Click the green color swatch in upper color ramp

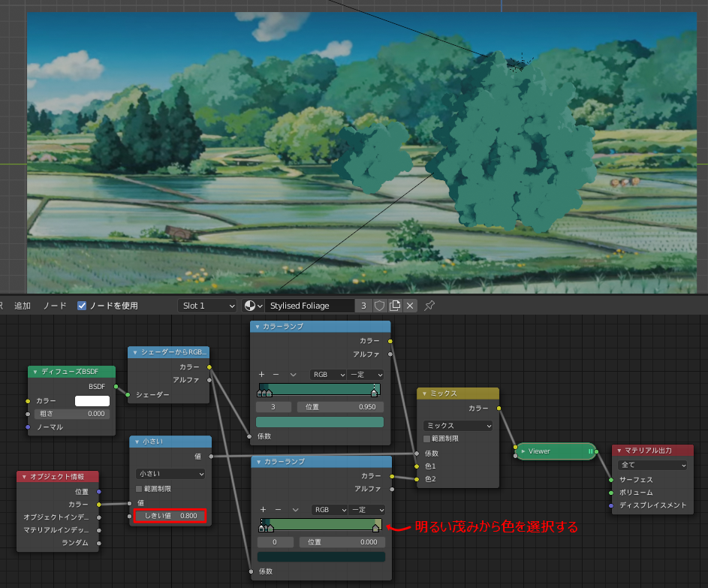pyautogui.click(x=320, y=422)
